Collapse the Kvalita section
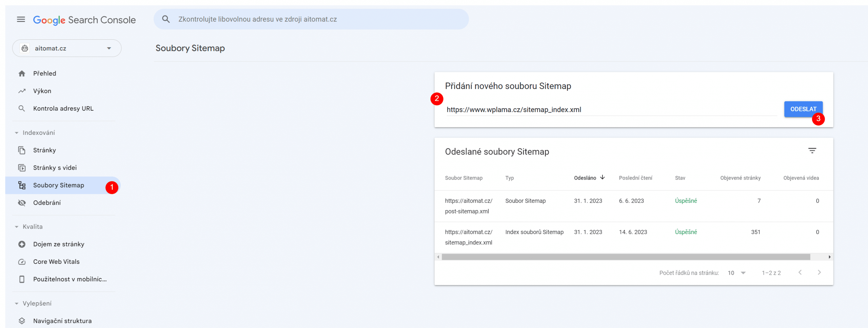Screen dimensions: 868x328 pos(17,227)
